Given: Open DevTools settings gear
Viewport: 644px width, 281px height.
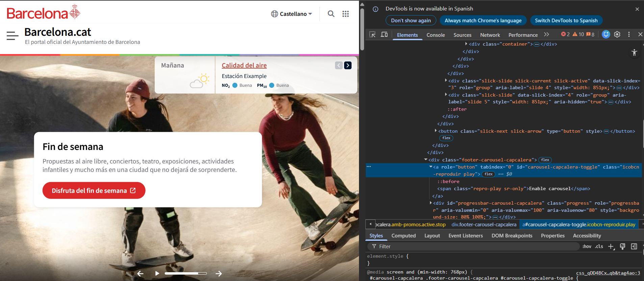Looking at the screenshot, I should (617, 34).
